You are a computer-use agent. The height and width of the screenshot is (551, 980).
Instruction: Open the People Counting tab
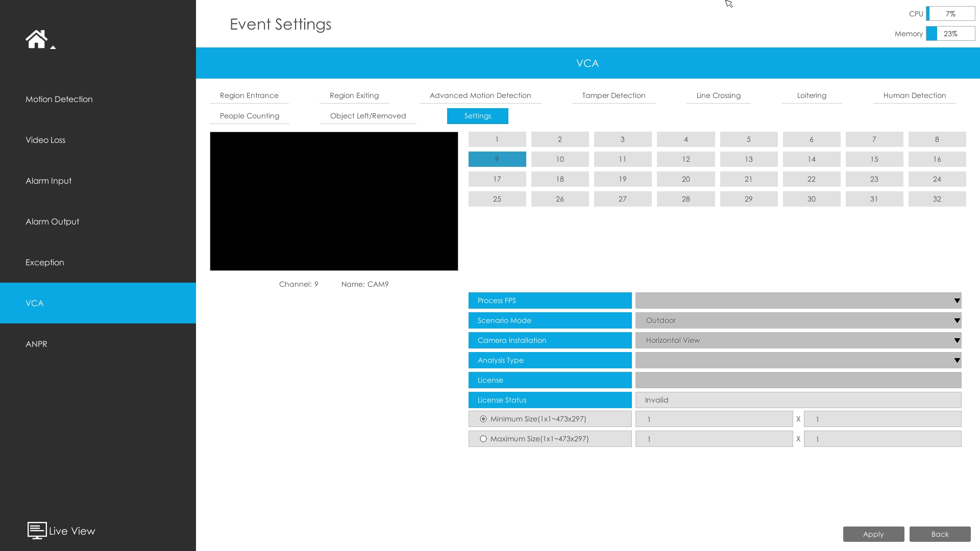[249, 116]
